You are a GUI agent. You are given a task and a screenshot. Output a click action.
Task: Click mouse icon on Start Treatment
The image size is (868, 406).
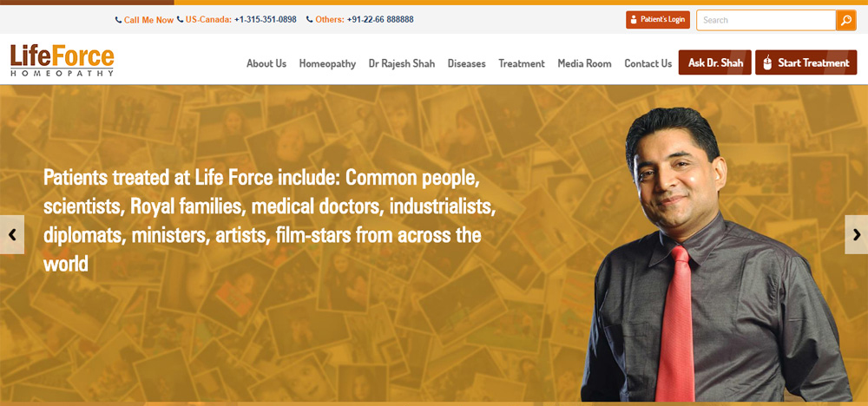[767, 63]
